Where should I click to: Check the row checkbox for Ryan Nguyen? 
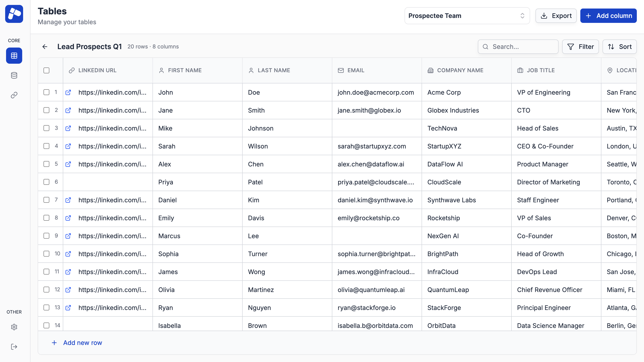(46, 307)
